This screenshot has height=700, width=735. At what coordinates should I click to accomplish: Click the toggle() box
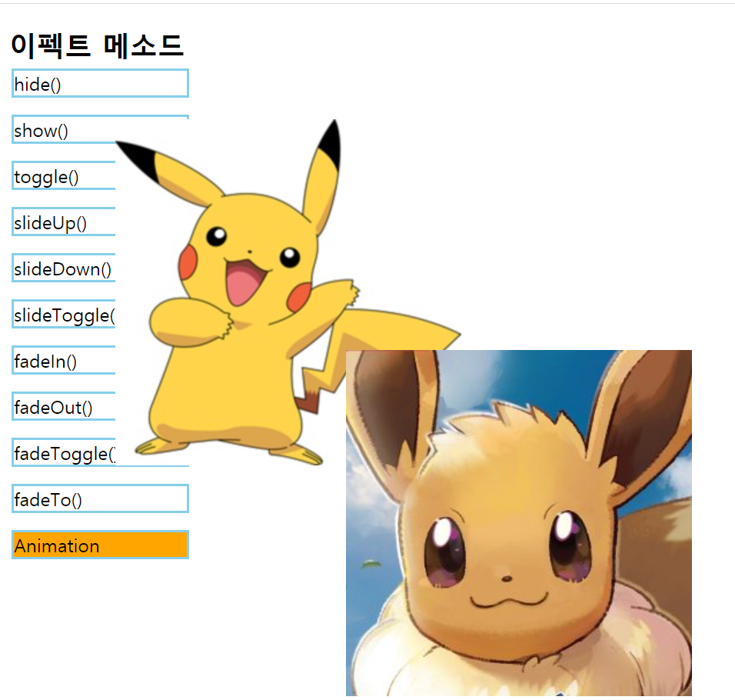coord(63,175)
